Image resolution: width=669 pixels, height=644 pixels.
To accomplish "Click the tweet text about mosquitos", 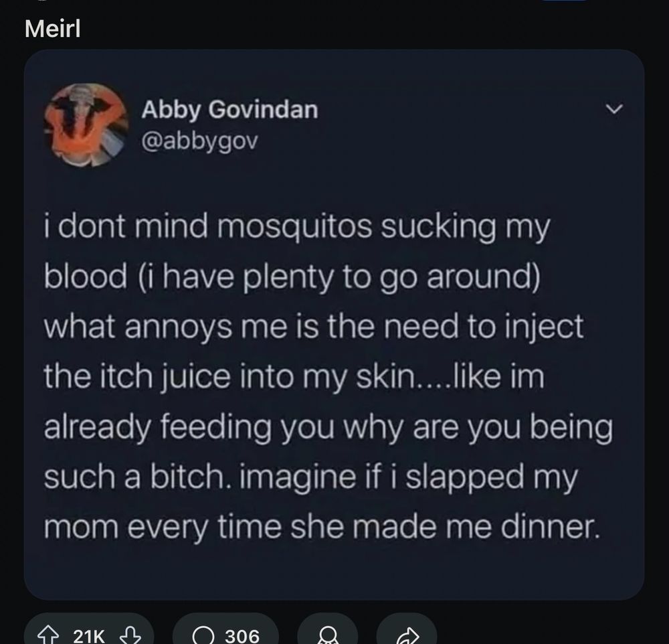I will tap(328, 376).
